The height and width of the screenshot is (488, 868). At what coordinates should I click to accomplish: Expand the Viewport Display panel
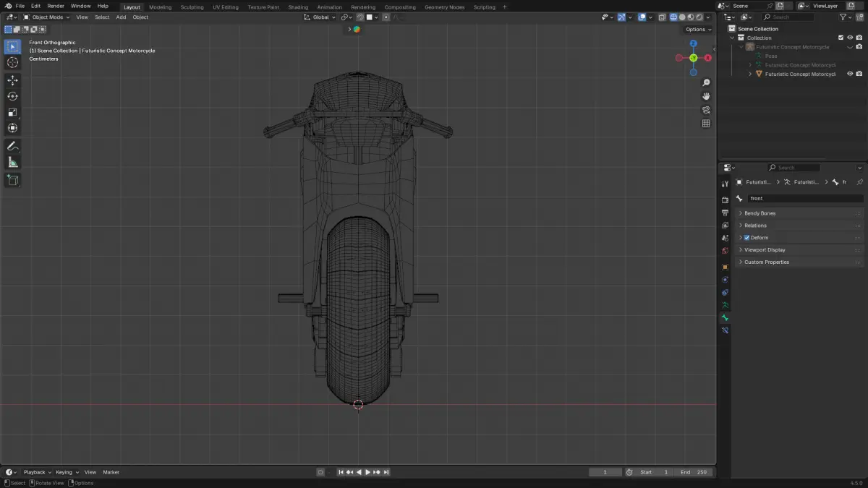pyautogui.click(x=799, y=250)
